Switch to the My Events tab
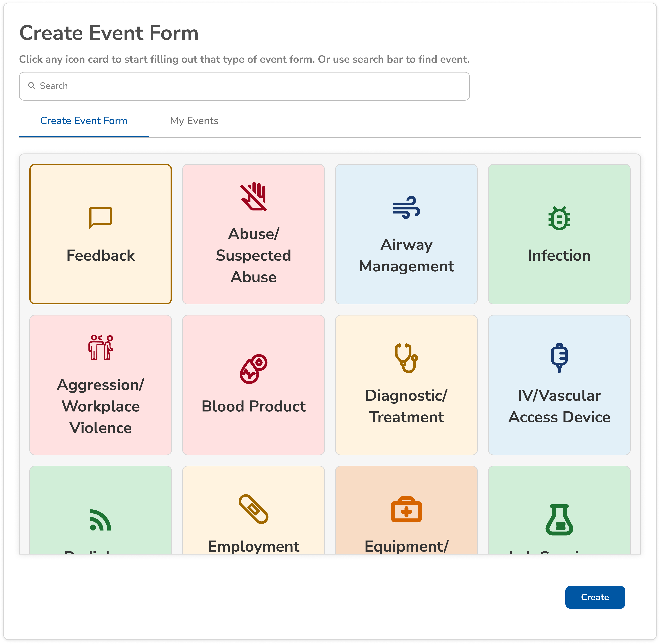The image size is (660, 644). [x=194, y=121]
